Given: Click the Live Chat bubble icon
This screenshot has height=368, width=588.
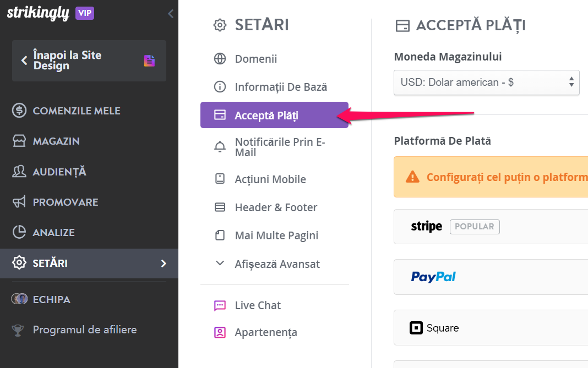Looking at the screenshot, I should point(220,305).
